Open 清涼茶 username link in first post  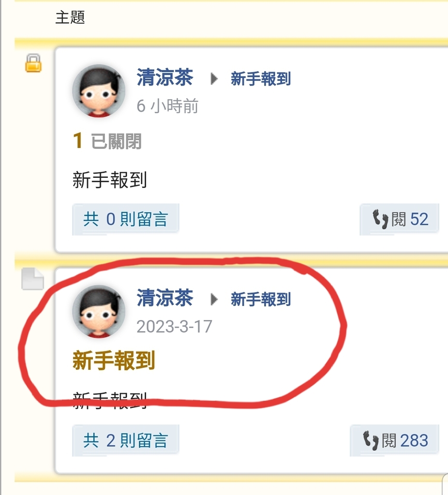click(164, 77)
